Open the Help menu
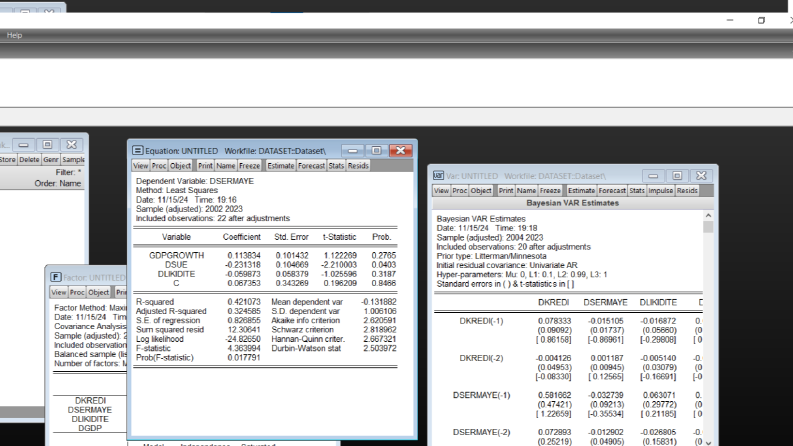Viewport: 793px width, 446px height. pos(14,35)
